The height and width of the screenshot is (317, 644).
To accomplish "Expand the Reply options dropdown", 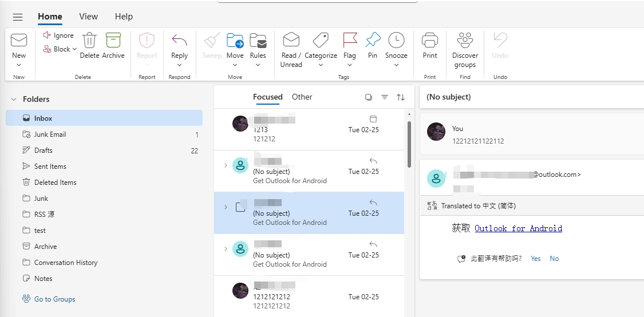I will 180,65.
